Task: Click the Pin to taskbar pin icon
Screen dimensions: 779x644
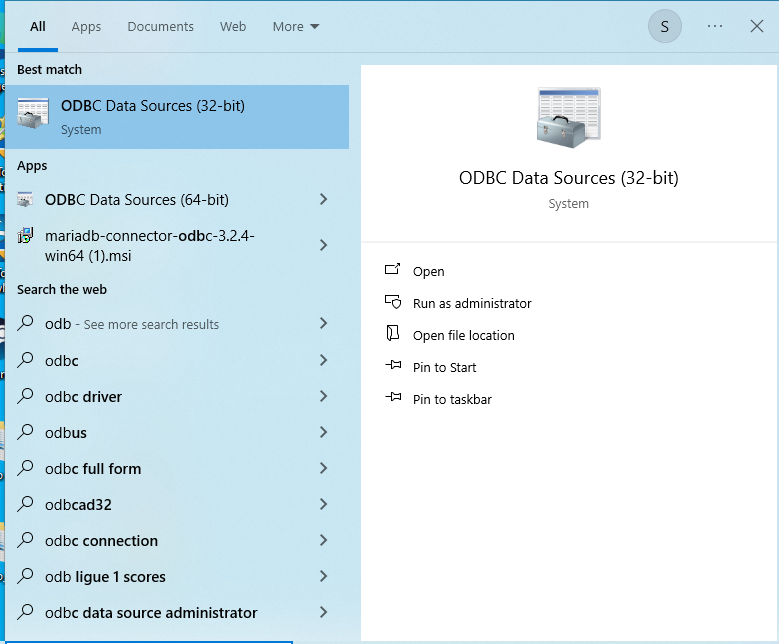Action: [x=393, y=399]
